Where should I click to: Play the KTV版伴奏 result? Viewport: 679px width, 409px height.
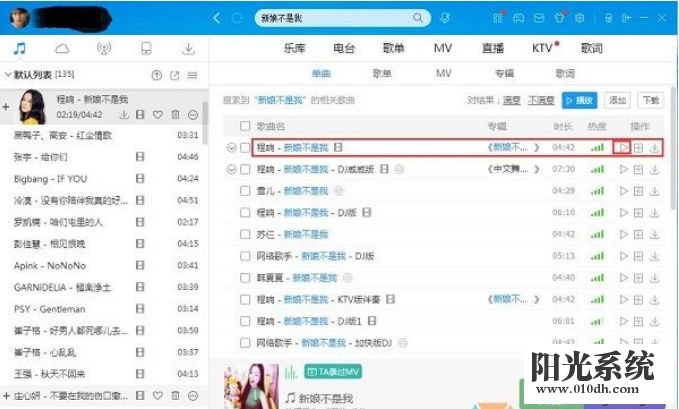(x=623, y=299)
